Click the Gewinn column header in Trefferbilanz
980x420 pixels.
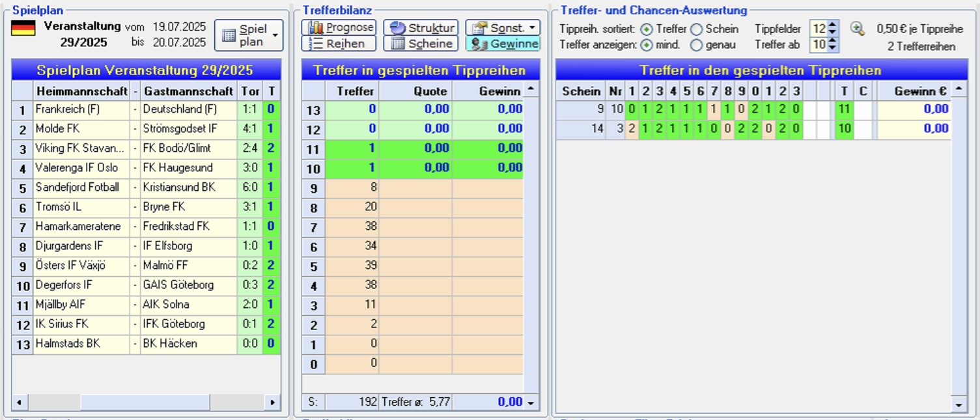(488, 91)
